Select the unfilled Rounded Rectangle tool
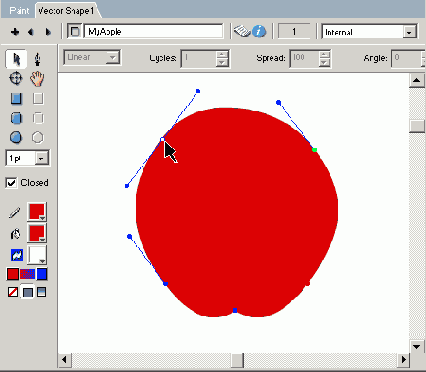This screenshot has height=372, width=426. pyautogui.click(x=38, y=118)
